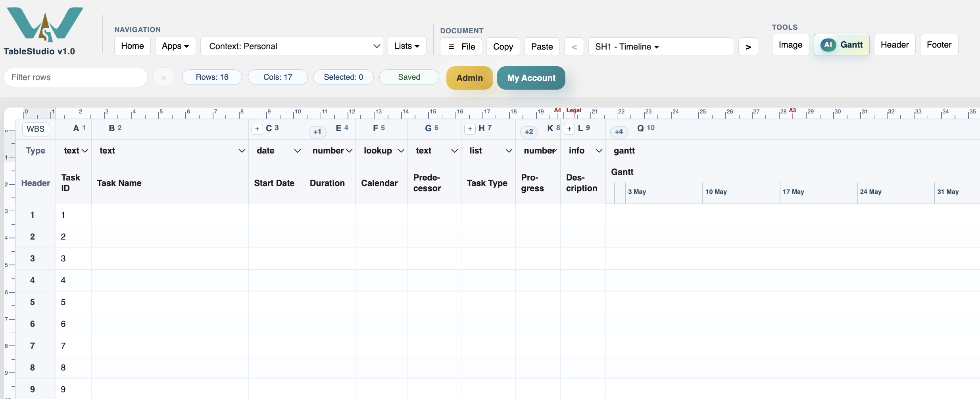Click the 17 May Gantt timeline marker
This screenshot has height=399, width=980.
pos(793,192)
